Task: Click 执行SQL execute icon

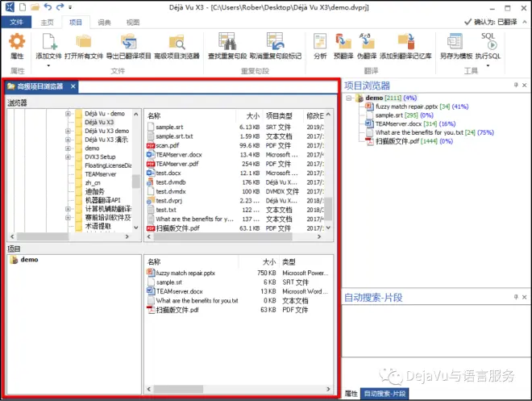Action: click(488, 42)
